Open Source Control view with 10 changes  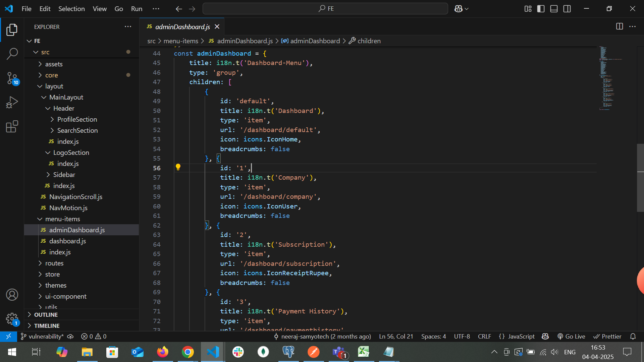pyautogui.click(x=12, y=78)
